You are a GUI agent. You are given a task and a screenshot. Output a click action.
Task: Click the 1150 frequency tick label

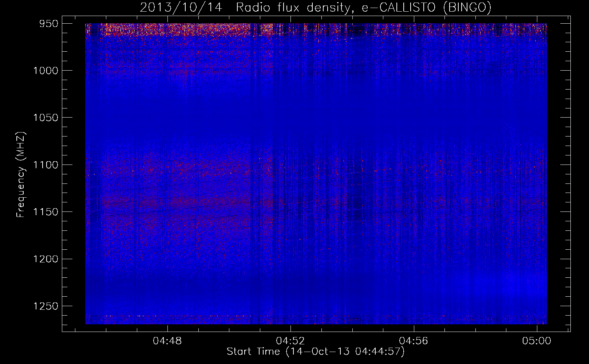46,212
